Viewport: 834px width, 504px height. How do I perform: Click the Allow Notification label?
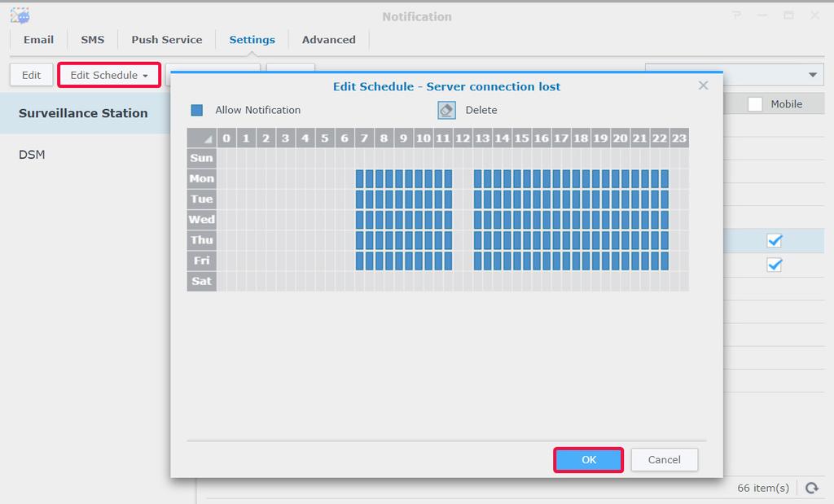(258, 110)
